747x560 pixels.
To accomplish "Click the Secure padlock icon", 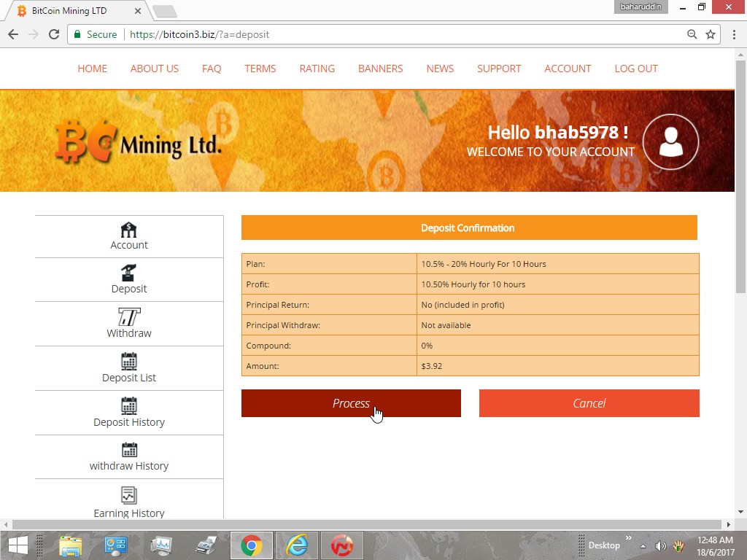I will tap(77, 34).
